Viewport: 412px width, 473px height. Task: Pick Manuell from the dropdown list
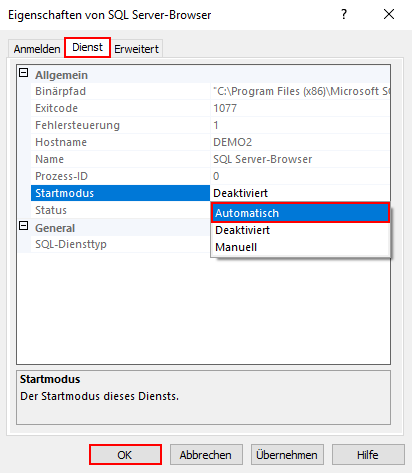pos(300,247)
